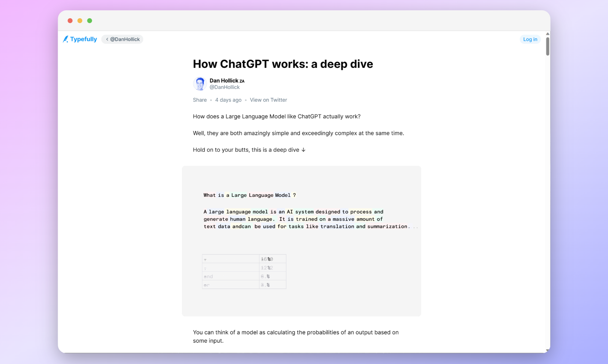Click the Share link
This screenshot has width=608, height=364.
200,100
